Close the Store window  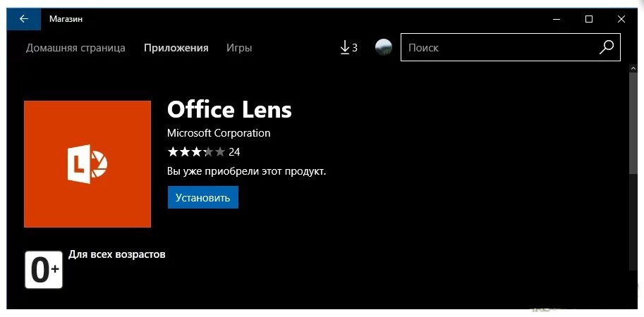click(x=621, y=19)
